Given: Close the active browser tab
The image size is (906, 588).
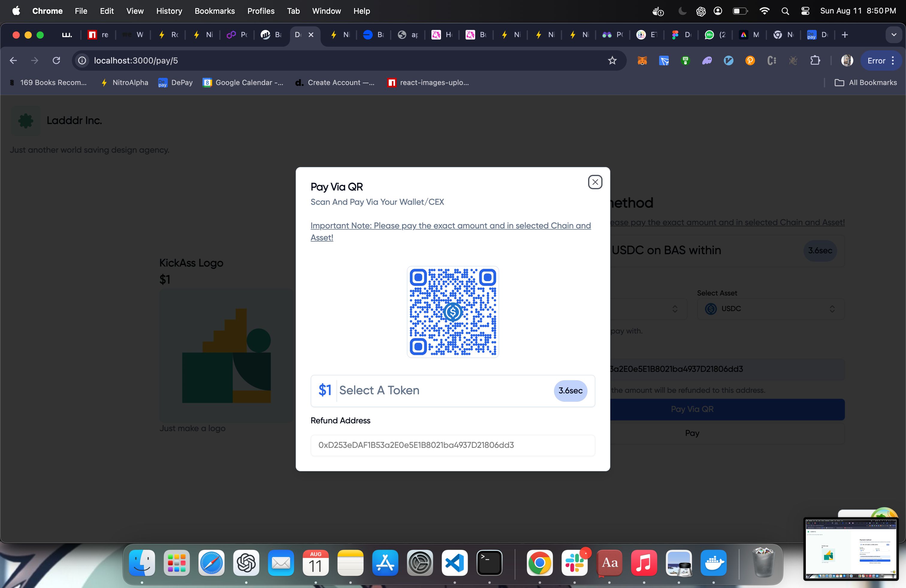Looking at the screenshot, I should tap(311, 35).
